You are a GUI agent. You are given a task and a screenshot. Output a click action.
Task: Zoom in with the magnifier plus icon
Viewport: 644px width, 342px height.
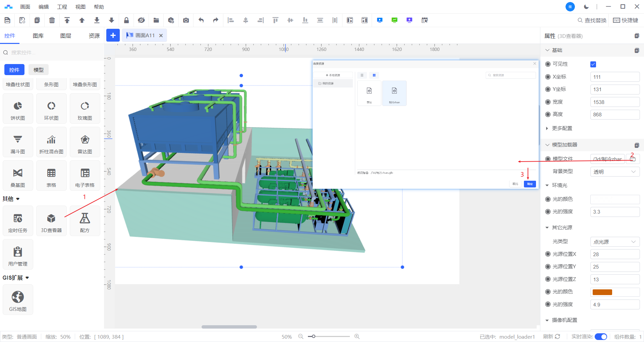357,336
